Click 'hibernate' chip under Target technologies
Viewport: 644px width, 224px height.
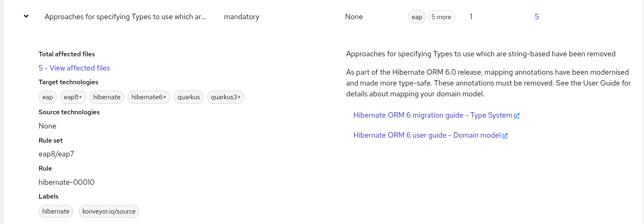point(107,97)
